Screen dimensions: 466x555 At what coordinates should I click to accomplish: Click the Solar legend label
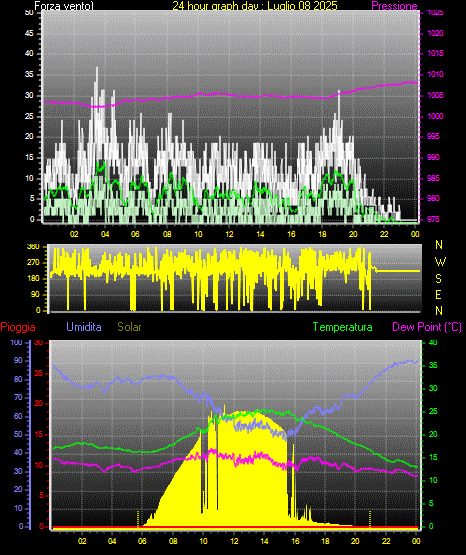130,327
